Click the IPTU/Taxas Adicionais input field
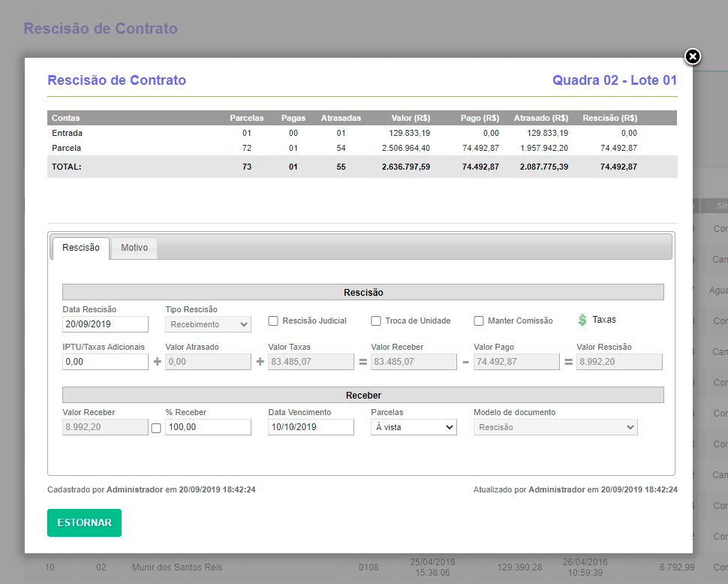 tap(105, 361)
